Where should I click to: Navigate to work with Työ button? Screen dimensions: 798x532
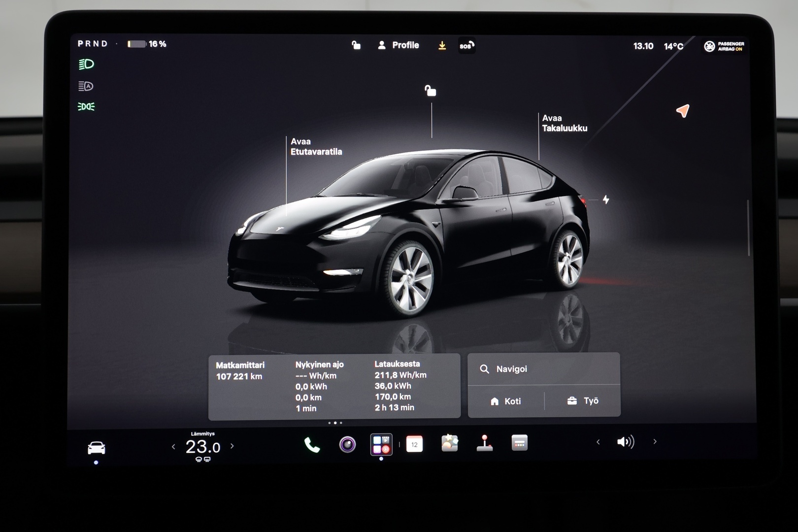pyautogui.click(x=583, y=401)
